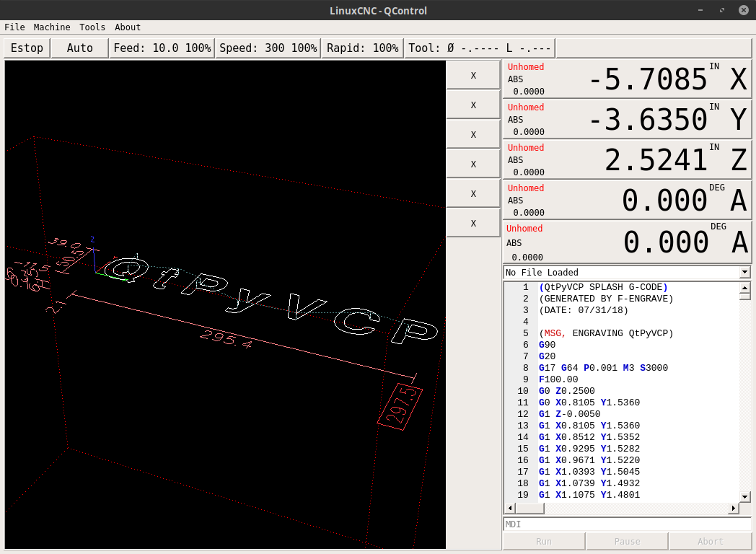Click the G-code editor scroll down arrow

pos(745,496)
